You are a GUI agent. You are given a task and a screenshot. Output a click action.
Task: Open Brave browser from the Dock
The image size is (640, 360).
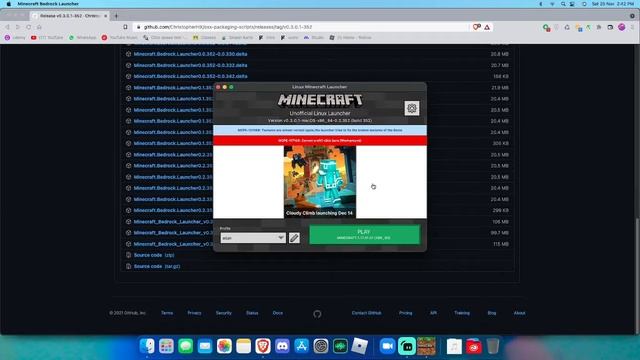[x=263, y=346]
